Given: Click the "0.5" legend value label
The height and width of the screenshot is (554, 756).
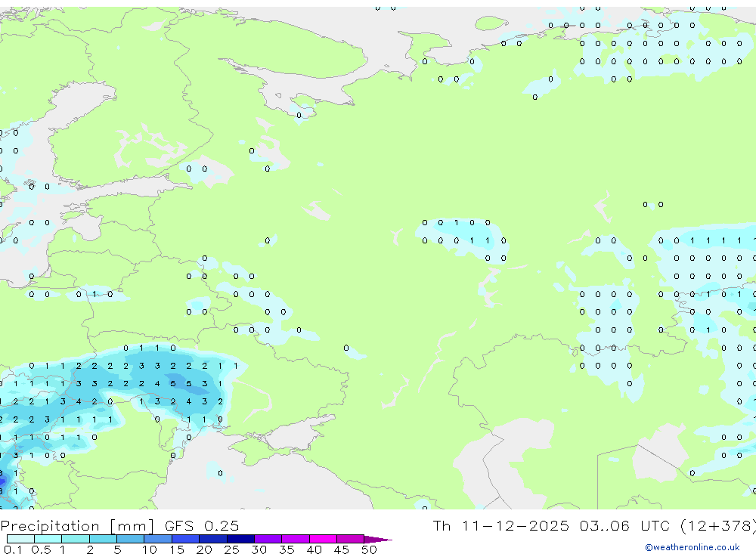Looking at the screenshot, I should [x=41, y=549].
